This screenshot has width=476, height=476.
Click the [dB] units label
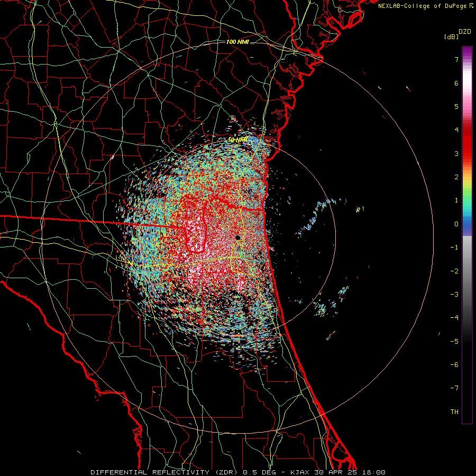click(452, 36)
